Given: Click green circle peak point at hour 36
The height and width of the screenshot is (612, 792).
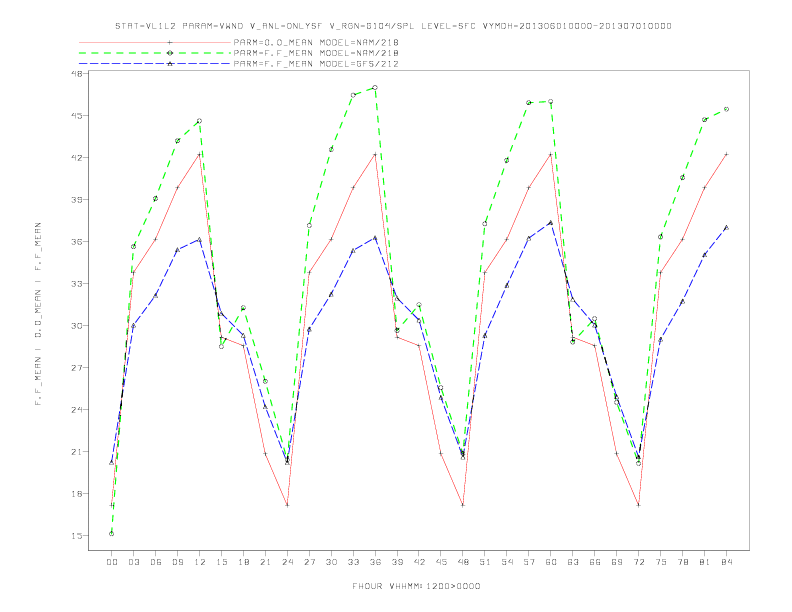Looking at the screenshot, I should point(375,88).
